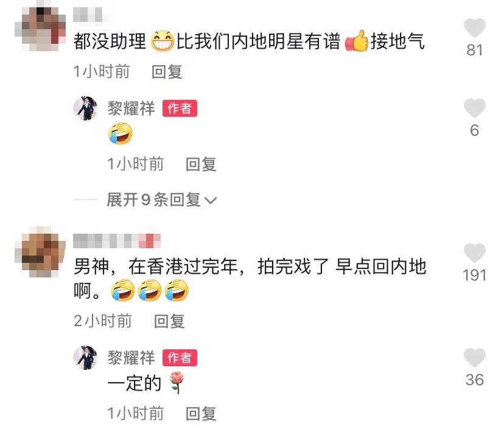The width and height of the screenshot is (504, 432).
Task: Click the 作者 badge in first reply
Action: pos(180,108)
